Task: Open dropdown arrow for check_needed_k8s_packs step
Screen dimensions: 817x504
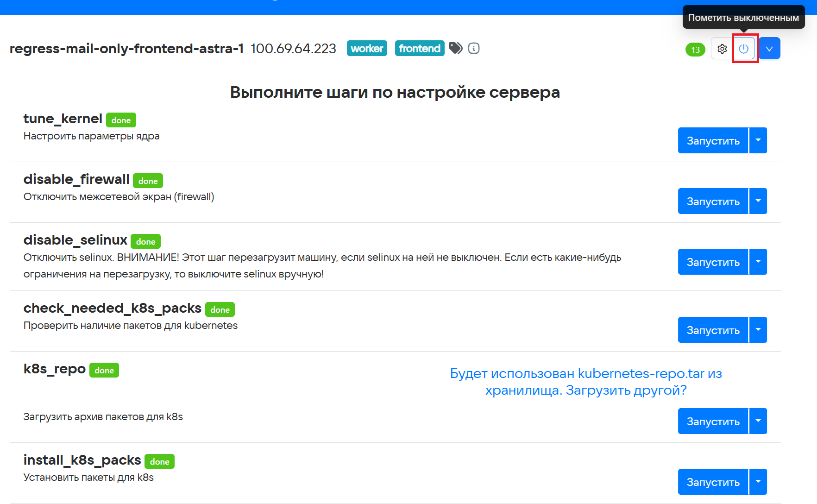Action: (758, 330)
